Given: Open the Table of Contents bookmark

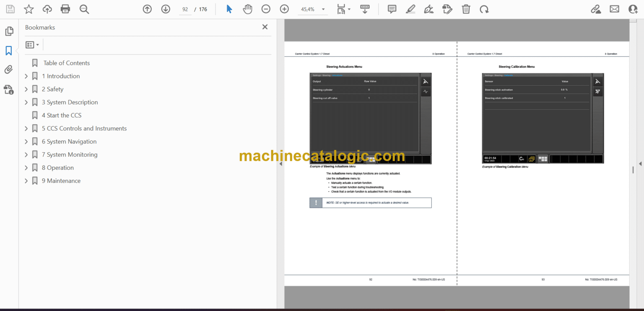Looking at the screenshot, I should 67,63.
